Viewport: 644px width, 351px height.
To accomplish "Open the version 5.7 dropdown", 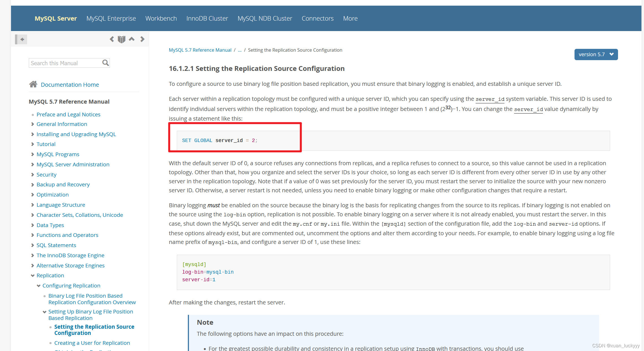I will (596, 54).
